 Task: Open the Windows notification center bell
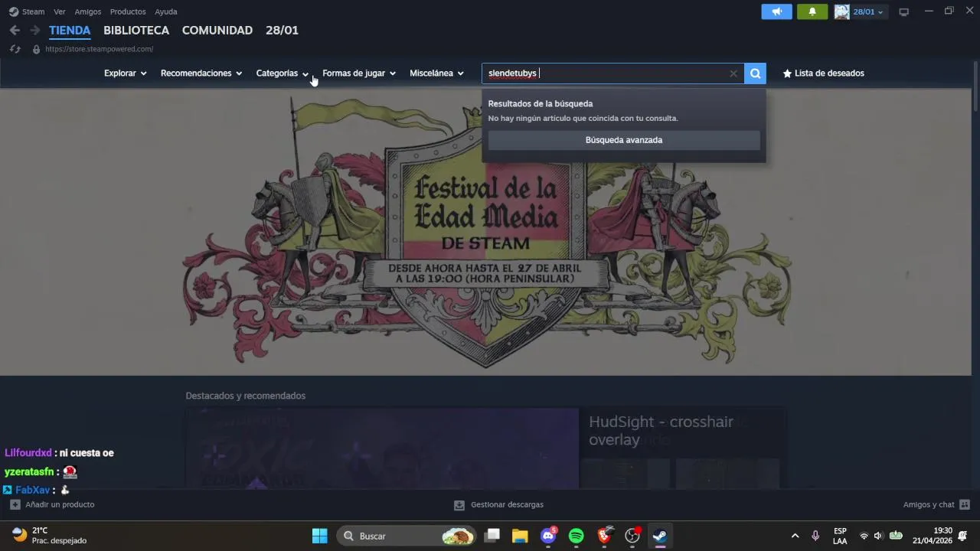tap(963, 536)
